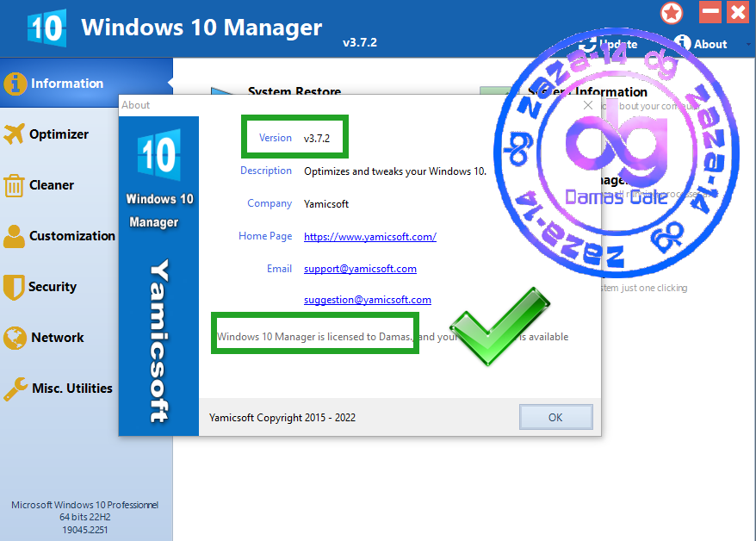756x541 pixels.
Task: Click the v3.7.2 version value in About
Action: (317, 139)
